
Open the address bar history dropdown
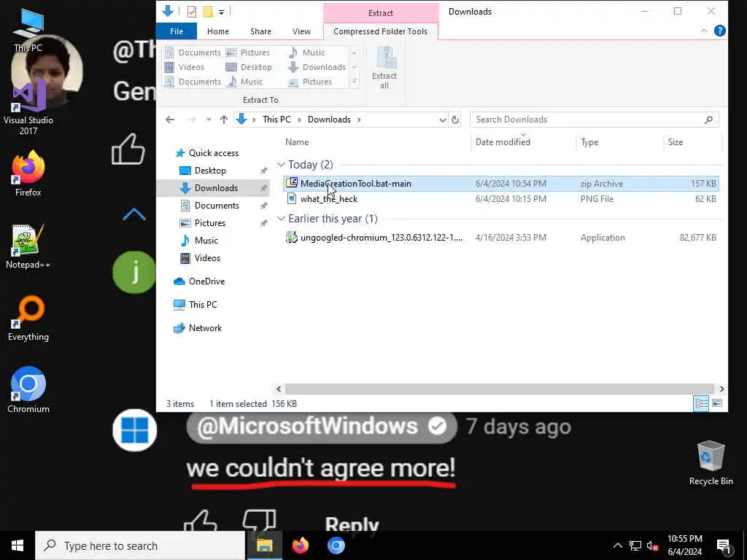[x=442, y=120]
